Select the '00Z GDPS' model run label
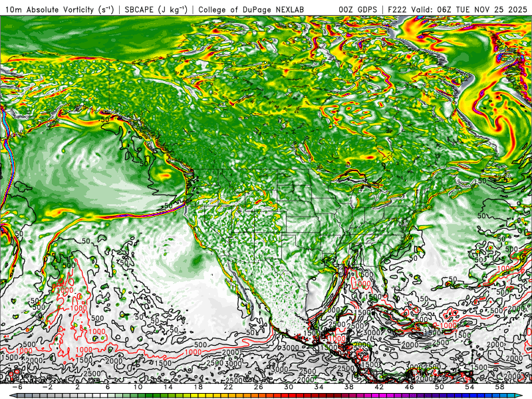 (x=358, y=9)
